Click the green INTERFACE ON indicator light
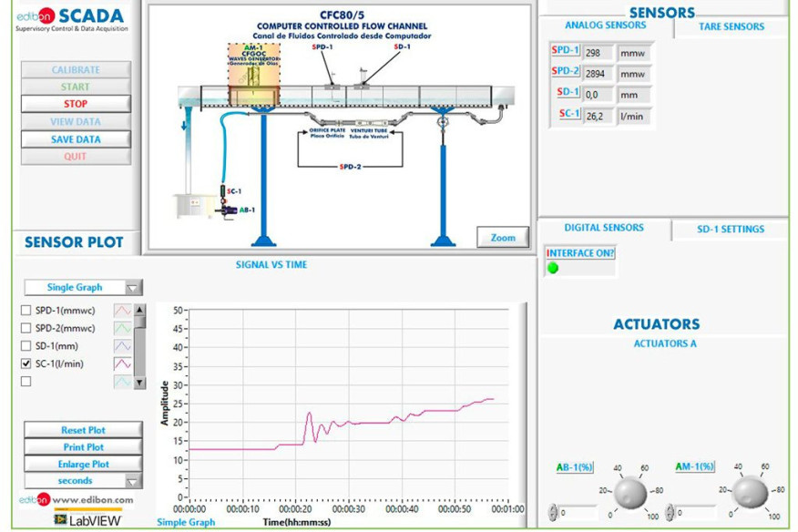This screenshot has height=532, width=798. [x=553, y=268]
